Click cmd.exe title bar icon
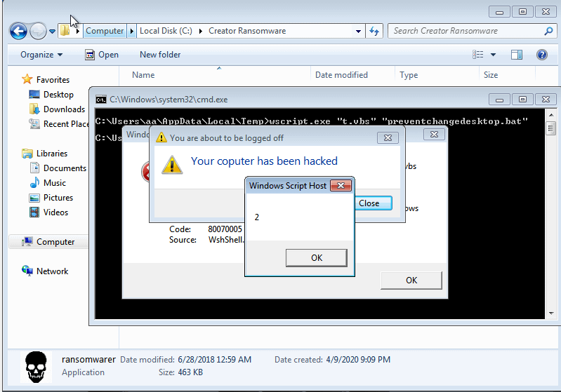The height and width of the screenshot is (392, 561). [x=101, y=100]
